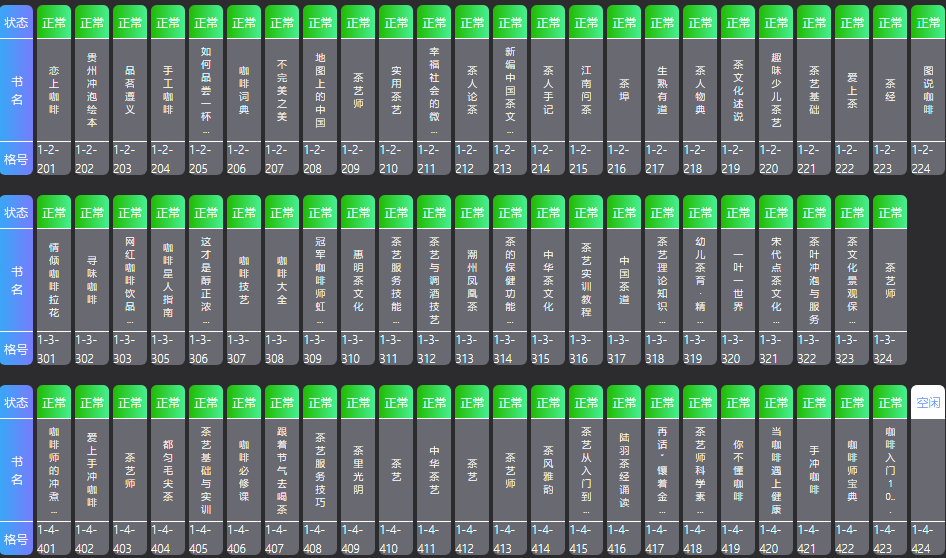
Task: Click the 正常 status above 咖啡师宝典
Action: tap(852, 402)
